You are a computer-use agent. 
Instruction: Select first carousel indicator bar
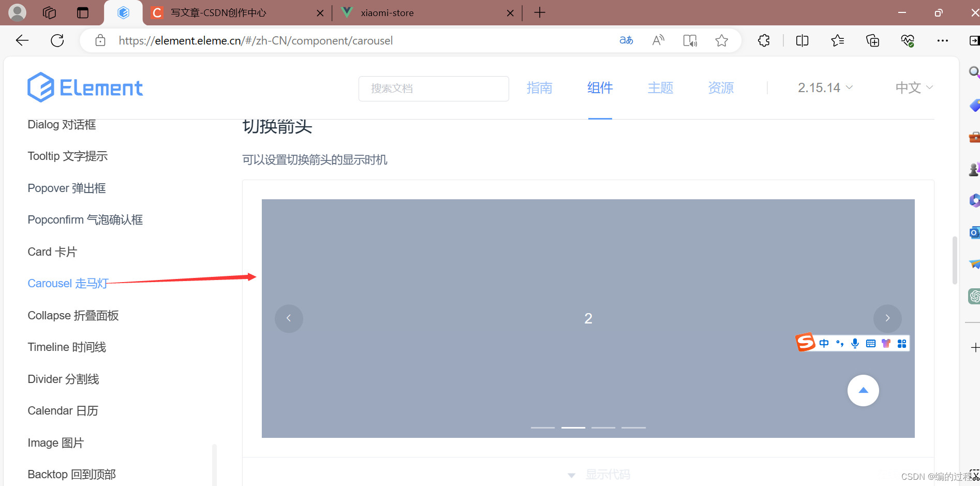pos(543,428)
